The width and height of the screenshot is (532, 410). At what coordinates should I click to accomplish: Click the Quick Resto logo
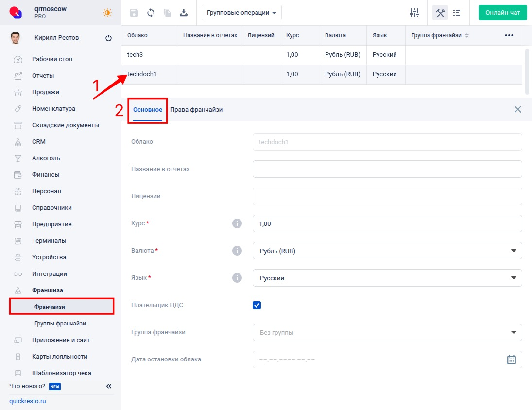16,13
